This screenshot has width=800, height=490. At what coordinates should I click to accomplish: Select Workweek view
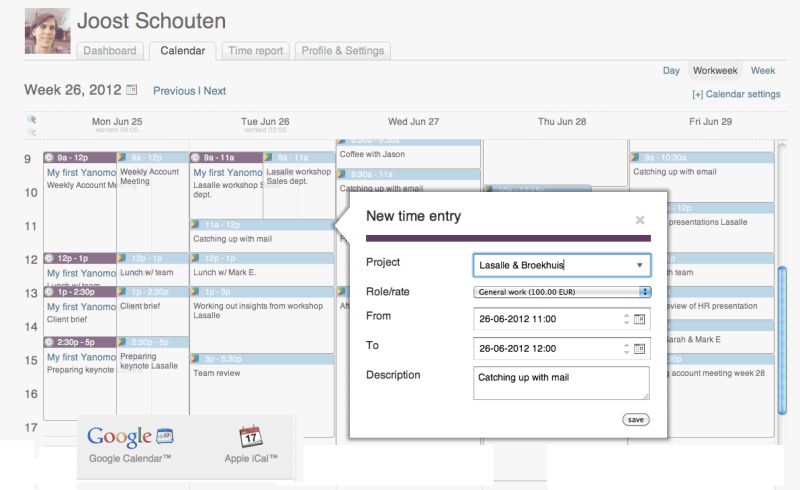(x=715, y=70)
